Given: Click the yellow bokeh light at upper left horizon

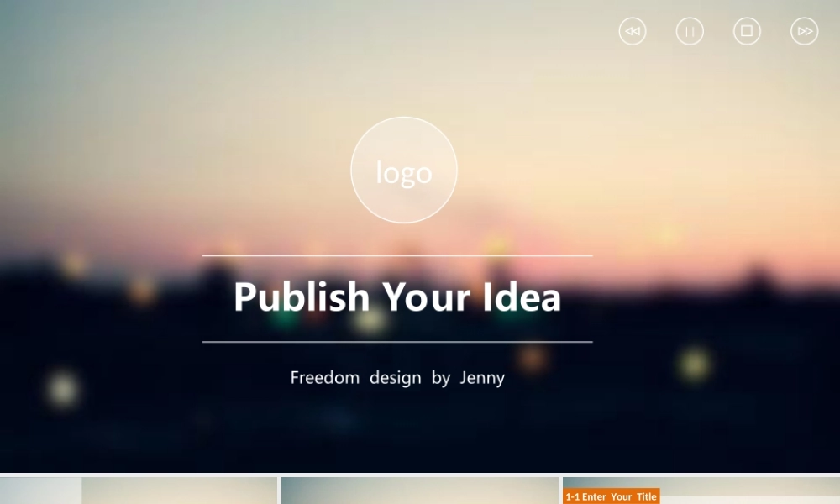Looking at the screenshot, I should pyautogui.click(x=73, y=264).
